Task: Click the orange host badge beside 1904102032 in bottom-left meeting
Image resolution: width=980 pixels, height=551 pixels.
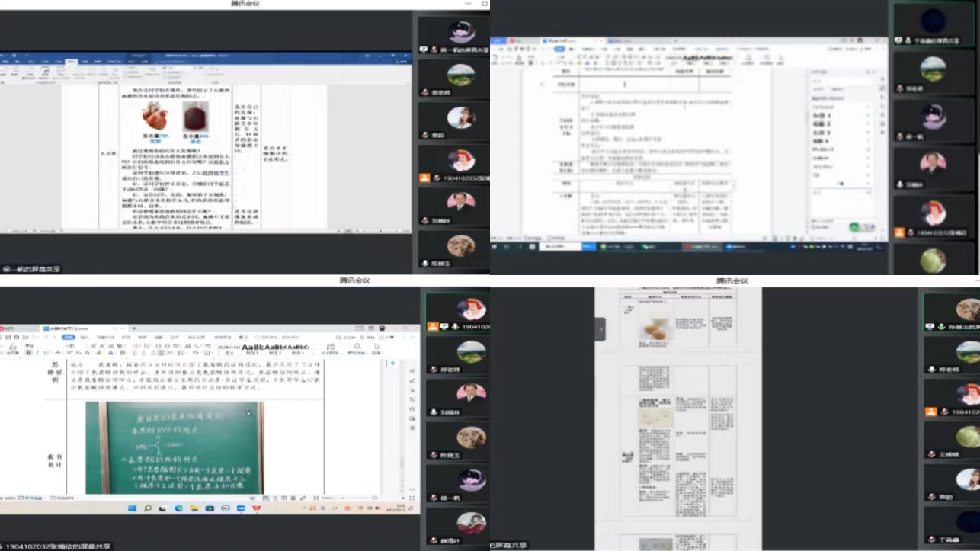Action: pos(433,327)
